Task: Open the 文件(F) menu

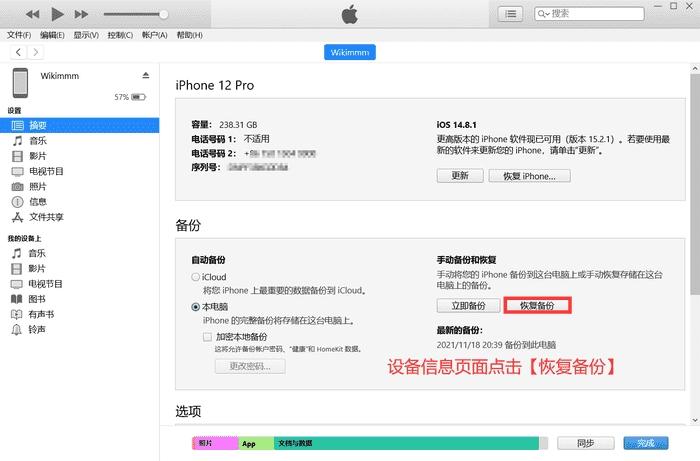Action: [x=19, y=35]
